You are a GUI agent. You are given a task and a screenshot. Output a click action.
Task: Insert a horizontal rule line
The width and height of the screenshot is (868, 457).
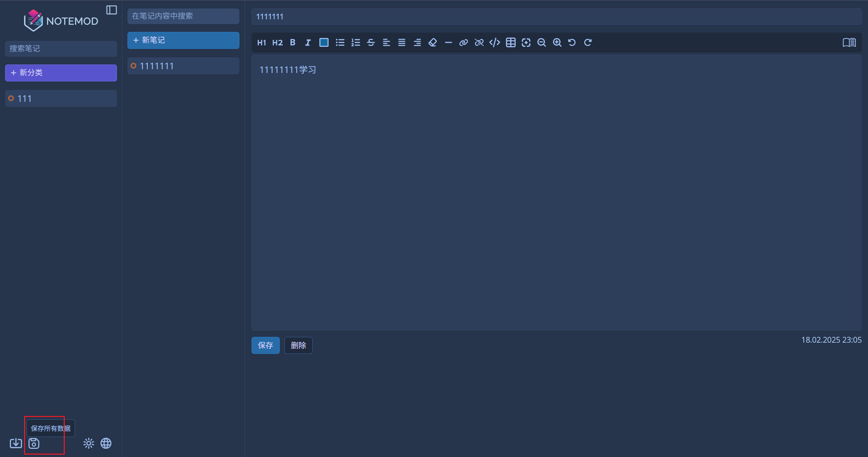(x=448, y=42)
